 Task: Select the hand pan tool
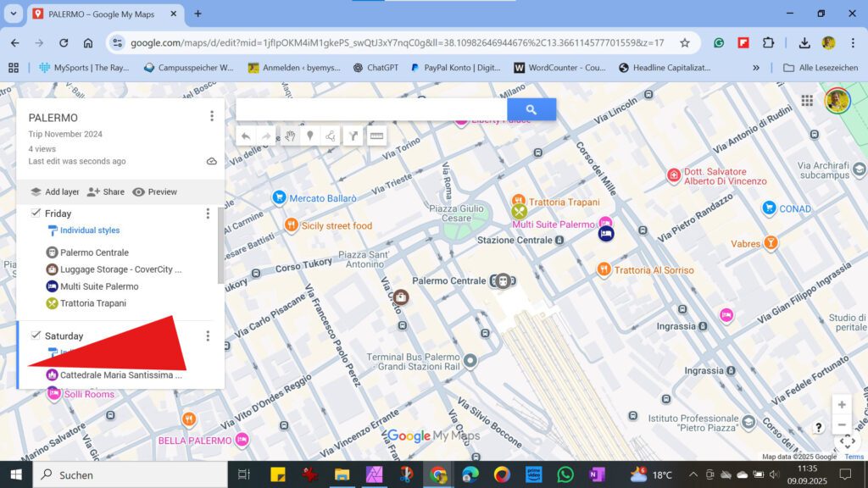click(x=289, y=136)
